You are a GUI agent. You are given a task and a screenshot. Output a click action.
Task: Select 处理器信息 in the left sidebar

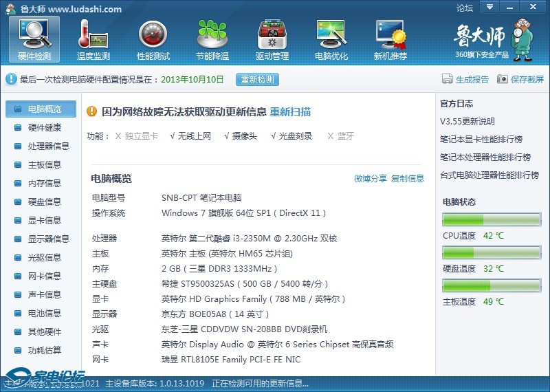click(48, 146)
